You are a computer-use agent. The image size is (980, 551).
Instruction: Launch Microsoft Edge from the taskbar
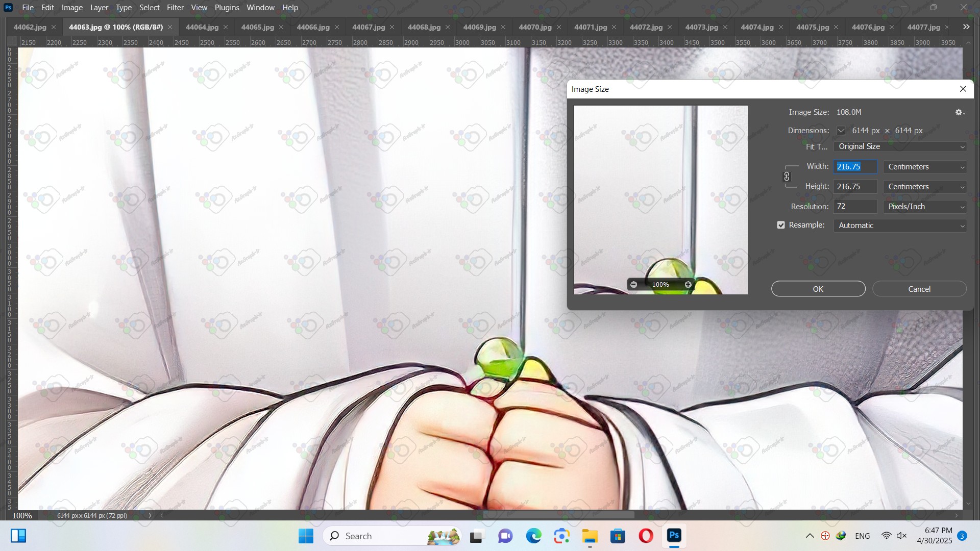pyautogui.click(x=534, y=536)
